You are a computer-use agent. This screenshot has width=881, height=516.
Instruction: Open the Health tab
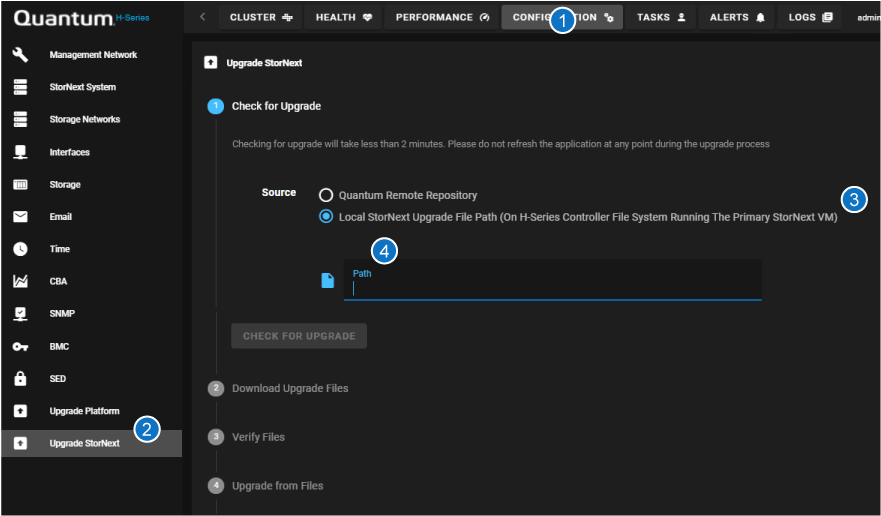[x=344, y=17]
